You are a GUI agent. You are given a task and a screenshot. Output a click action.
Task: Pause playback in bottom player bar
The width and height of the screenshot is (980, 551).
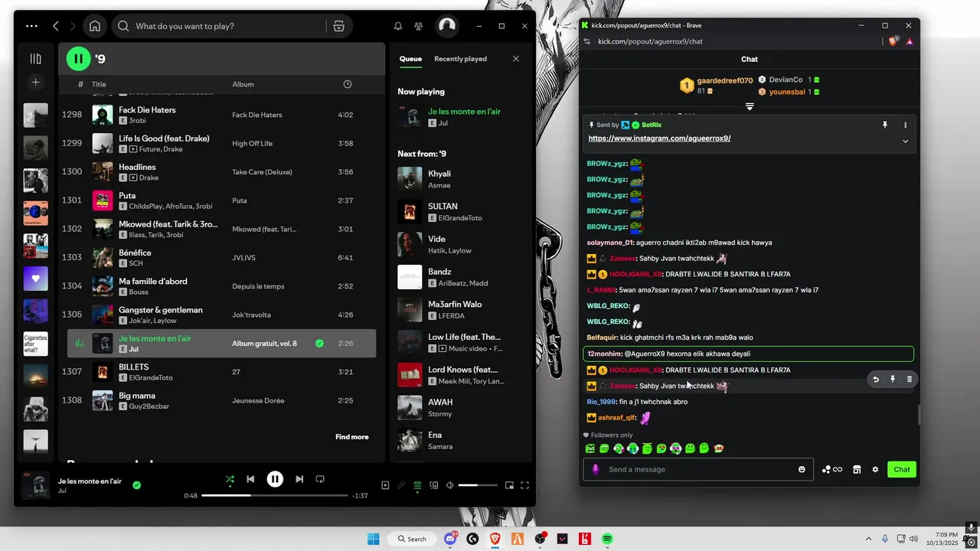click(275, 479)
